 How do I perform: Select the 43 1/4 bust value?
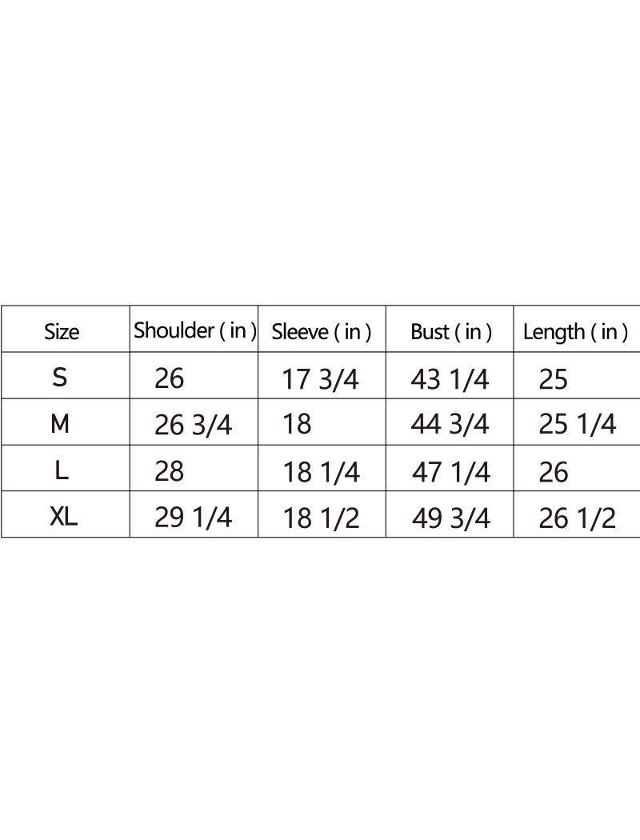450,379
